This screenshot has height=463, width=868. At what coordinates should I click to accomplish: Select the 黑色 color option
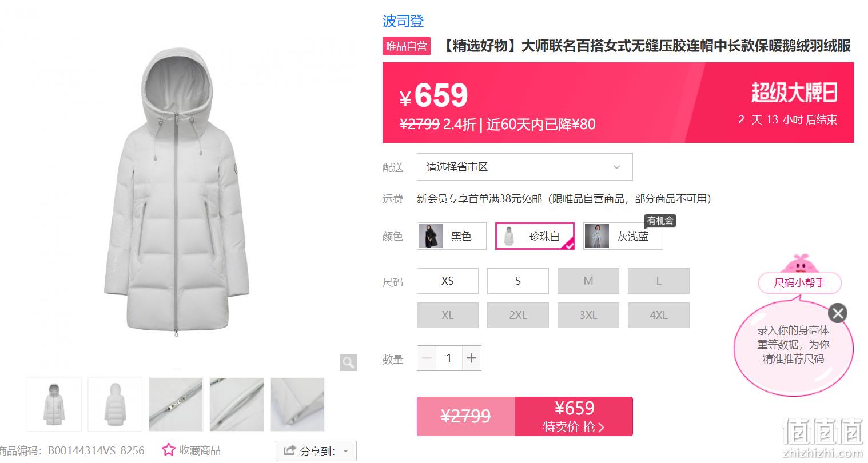pyautogui.click(x=452, y=236)
